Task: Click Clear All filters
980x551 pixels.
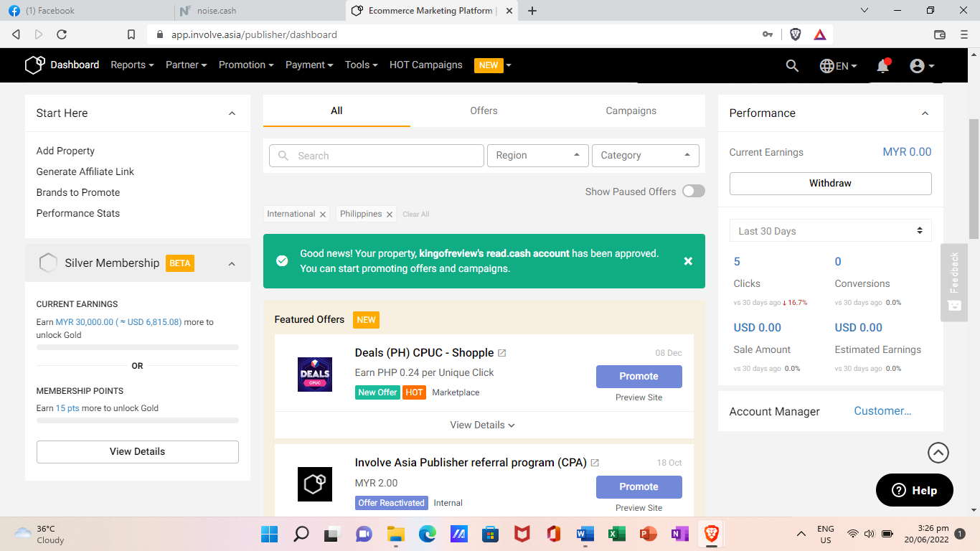Action: pyautogui.click(x=416, y=215)
